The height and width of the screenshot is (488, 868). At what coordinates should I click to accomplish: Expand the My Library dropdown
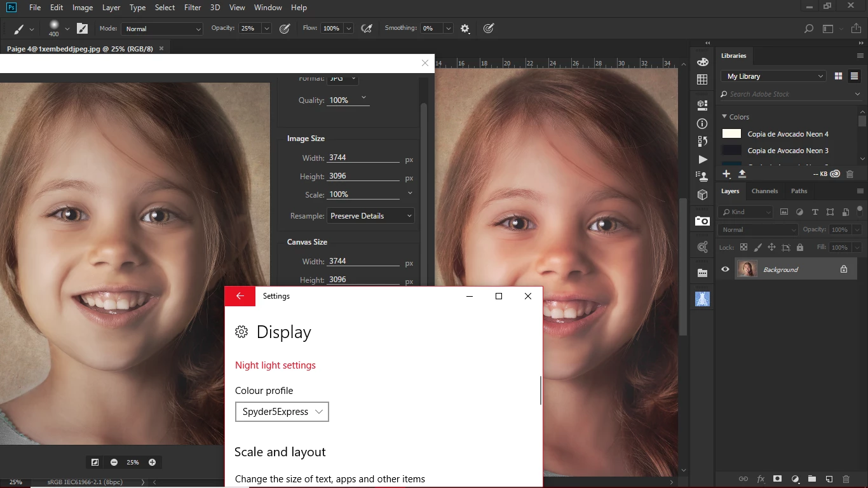[x=774, y=76]
